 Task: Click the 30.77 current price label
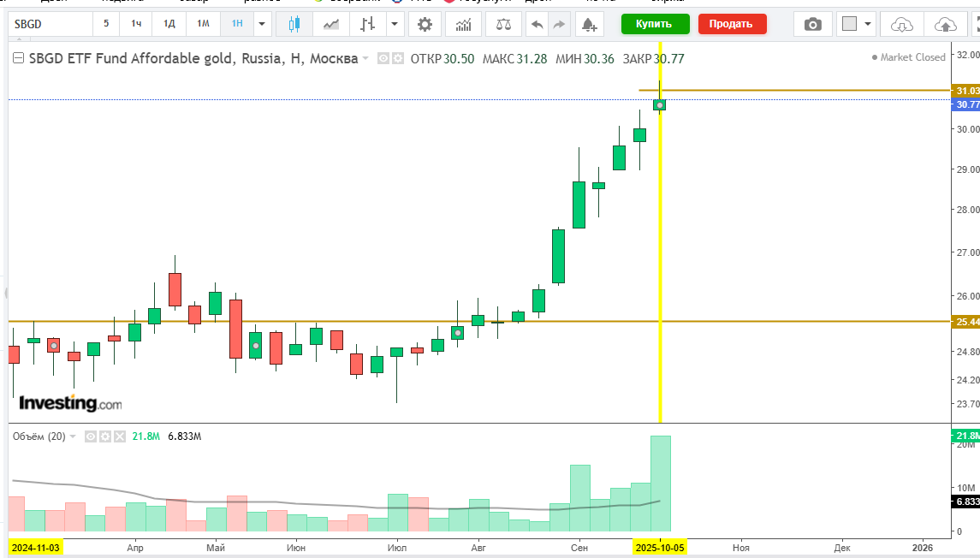(x=965, y=104)
